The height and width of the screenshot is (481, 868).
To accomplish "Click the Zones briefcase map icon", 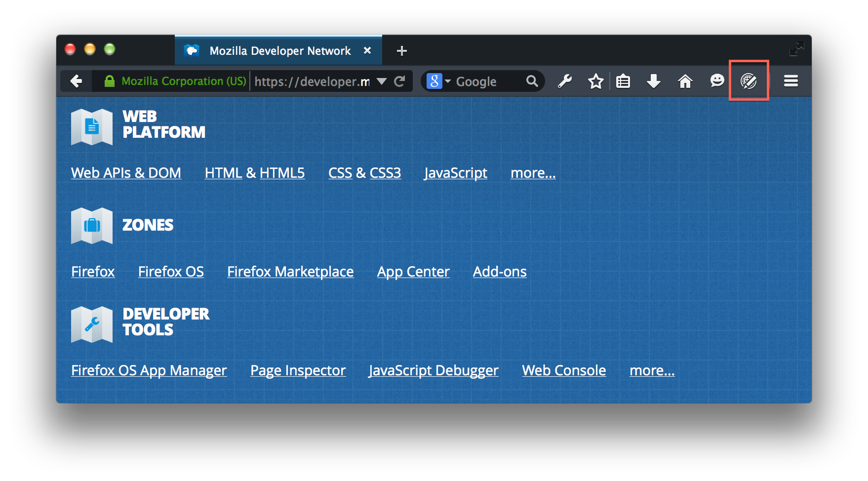I will pyautogui.click(x=92, y=226).
